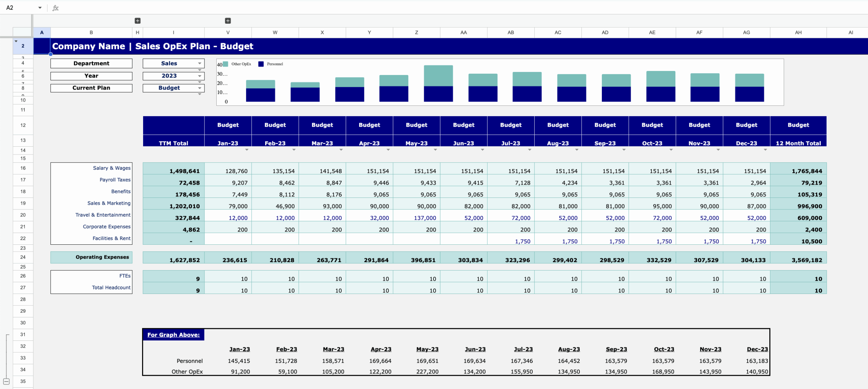Select row 16 header
Viewport: 868px width, 389px height.
coord(23,168)
